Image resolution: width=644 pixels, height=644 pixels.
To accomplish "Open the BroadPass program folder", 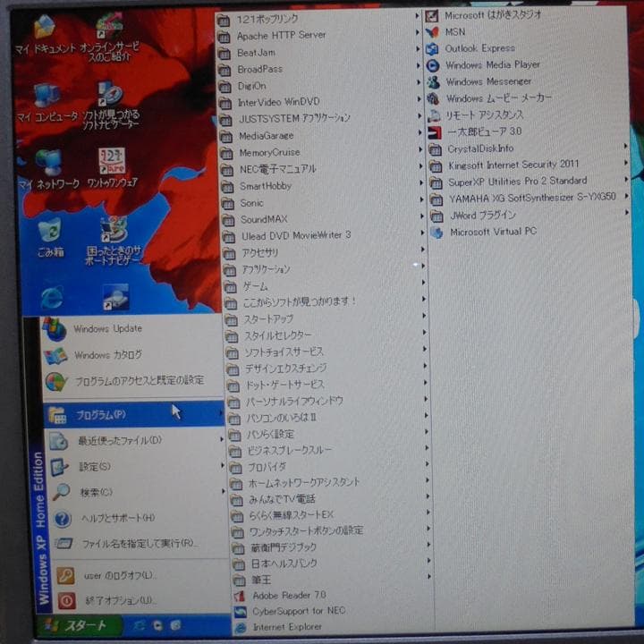I will [319, 70].
